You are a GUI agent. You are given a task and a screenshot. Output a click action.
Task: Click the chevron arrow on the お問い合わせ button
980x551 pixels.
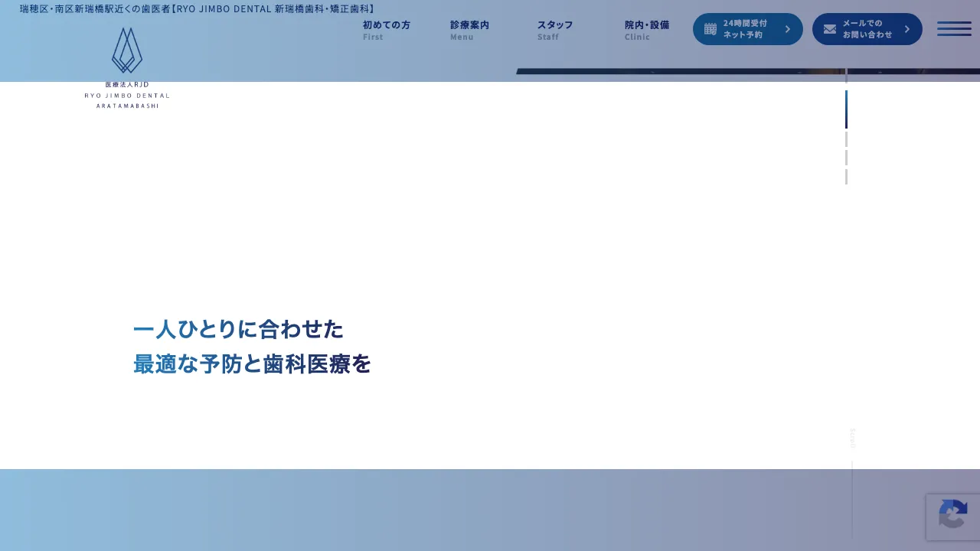(x=907, y=29)
